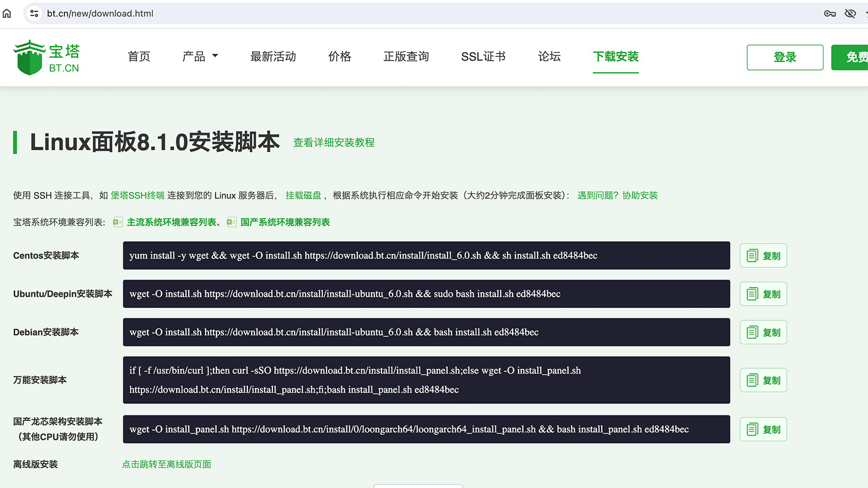868x488 pixels.
Task: Click the green 免费 button
Action: (850, 57)
